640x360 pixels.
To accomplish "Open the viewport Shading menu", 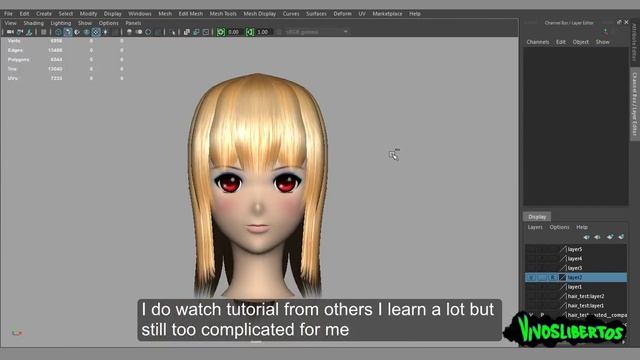I will click(33, 23).
